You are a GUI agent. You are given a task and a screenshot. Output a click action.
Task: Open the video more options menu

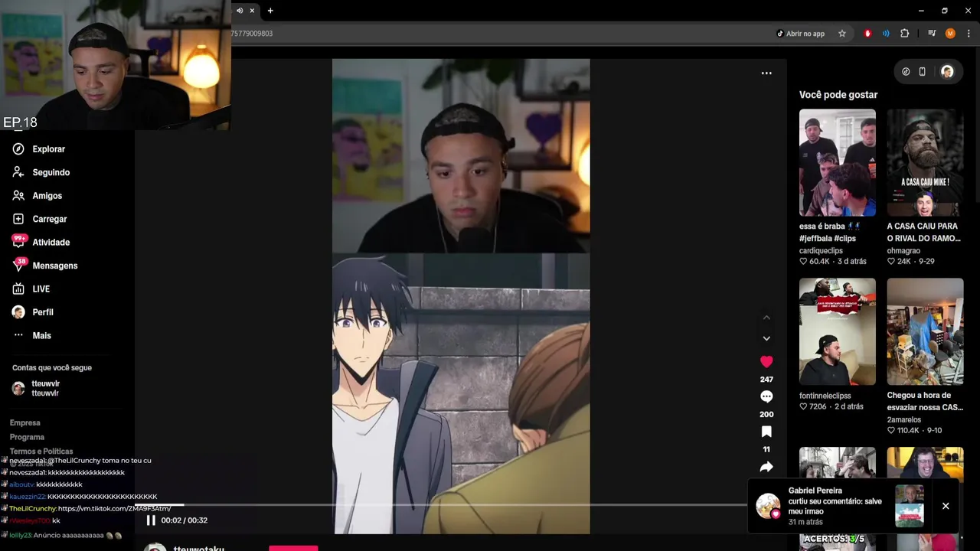point(766,73)
